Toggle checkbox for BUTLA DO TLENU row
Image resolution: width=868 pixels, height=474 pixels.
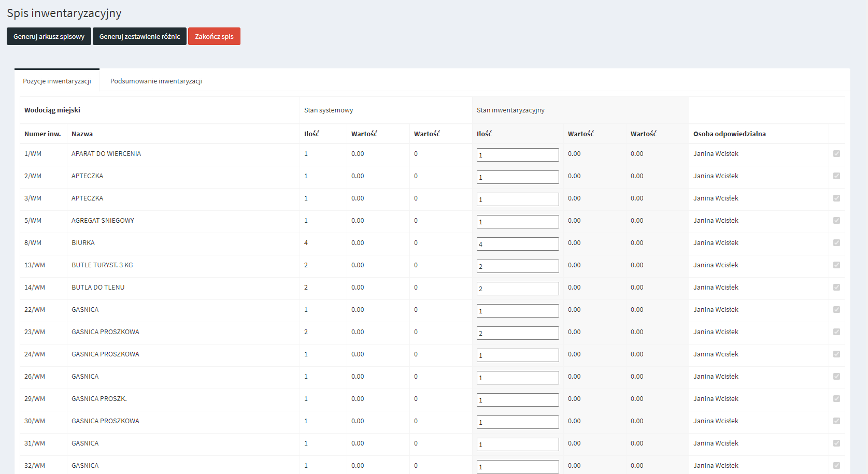836,288
